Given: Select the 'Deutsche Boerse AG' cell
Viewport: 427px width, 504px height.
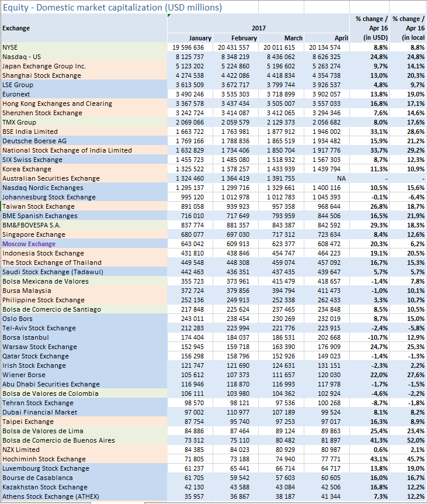Looking at the screenshot, I should tap(84, 140).
